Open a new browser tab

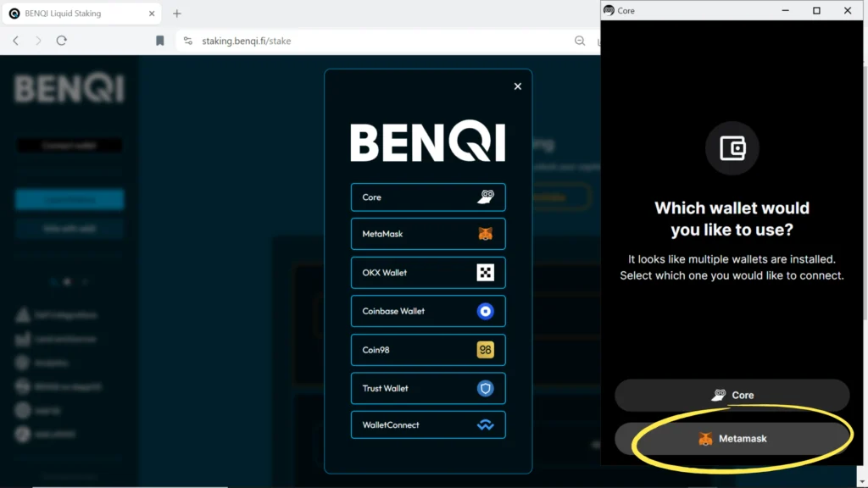177,14
